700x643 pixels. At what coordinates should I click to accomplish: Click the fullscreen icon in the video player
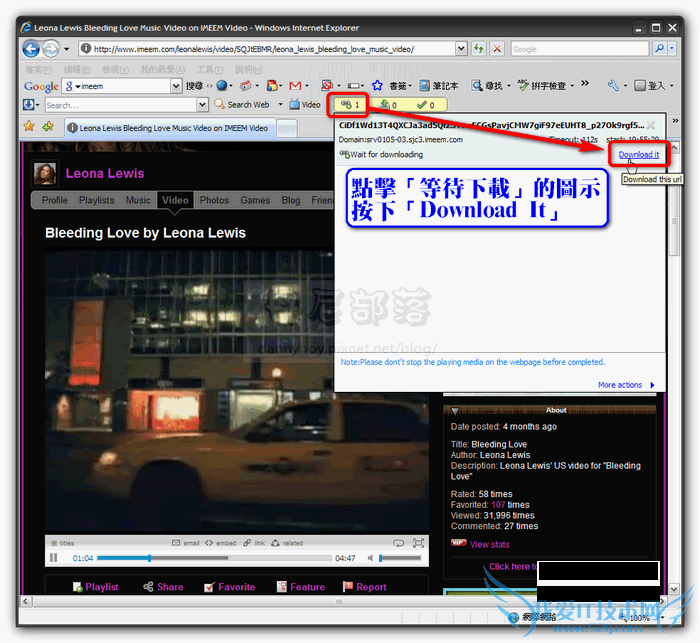[418, 543]
